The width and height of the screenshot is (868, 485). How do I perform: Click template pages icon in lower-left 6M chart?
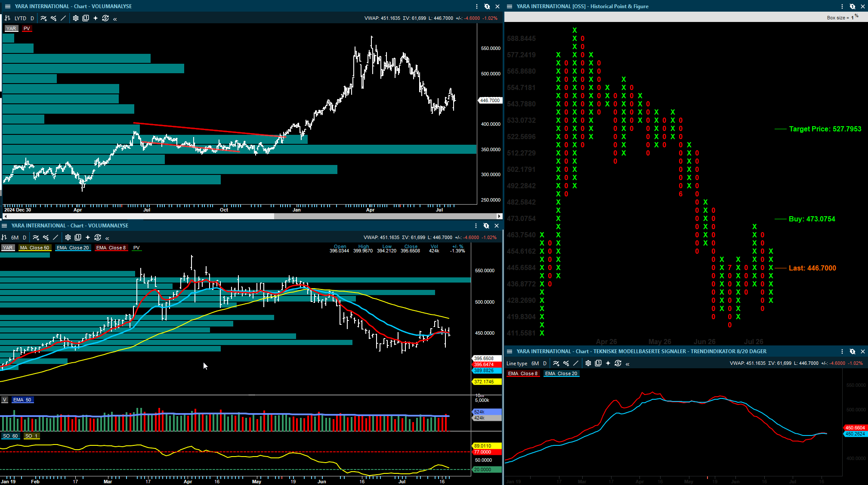pos(78,237)
